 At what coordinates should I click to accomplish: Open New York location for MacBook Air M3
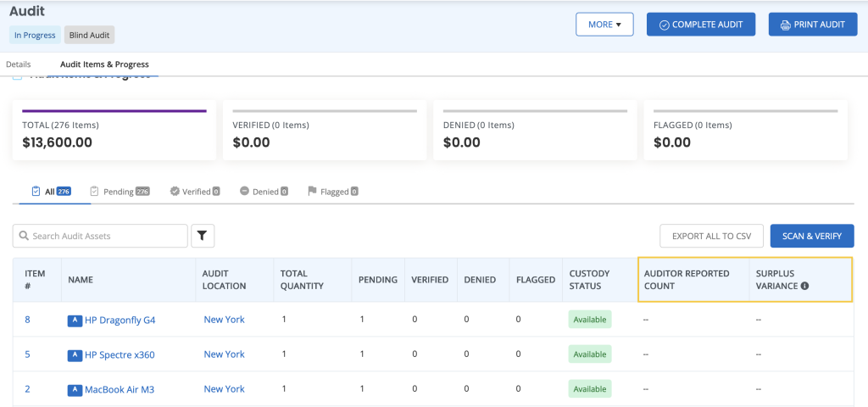224,389
